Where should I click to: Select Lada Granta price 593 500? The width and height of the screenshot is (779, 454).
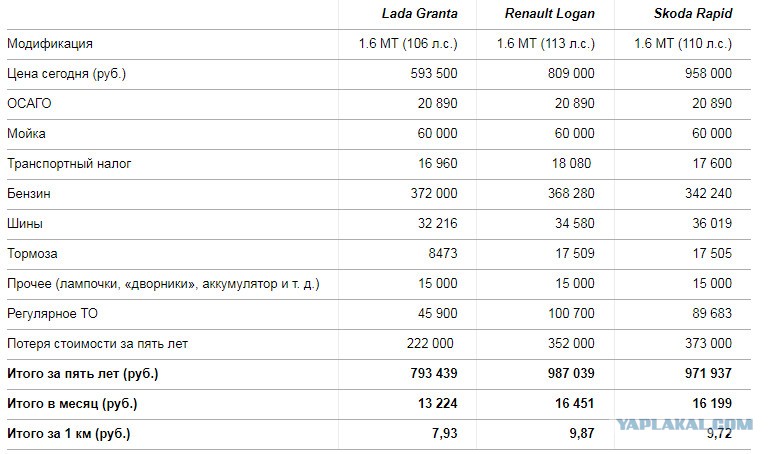click(x=434, y=74)
